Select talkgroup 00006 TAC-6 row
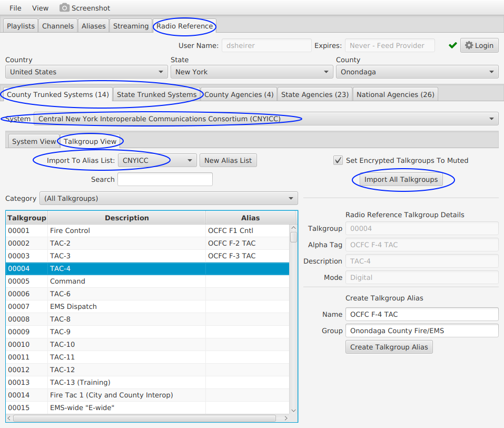The image size is (504, 428). (x=147, y=294)
